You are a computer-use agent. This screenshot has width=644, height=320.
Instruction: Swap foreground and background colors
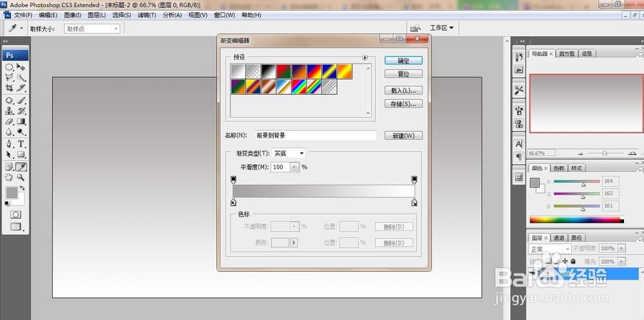[x=22, y=188]
